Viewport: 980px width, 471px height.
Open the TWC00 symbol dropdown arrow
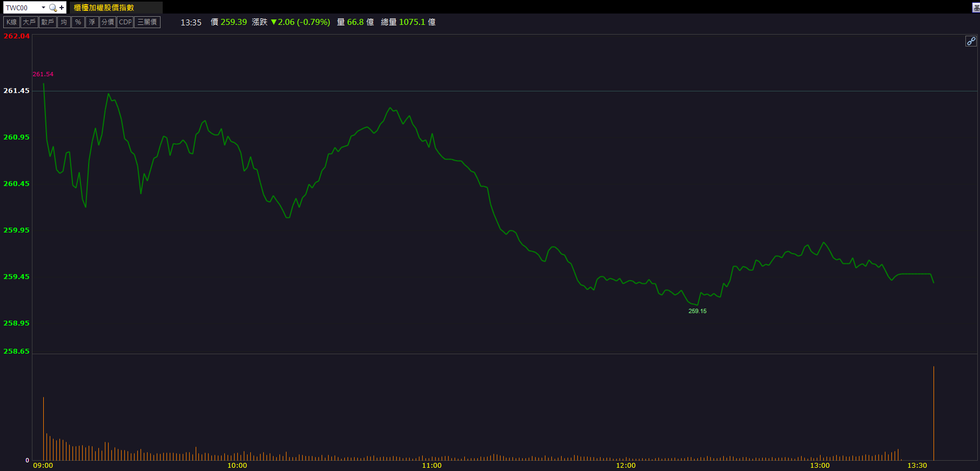[x=43, y=8]
